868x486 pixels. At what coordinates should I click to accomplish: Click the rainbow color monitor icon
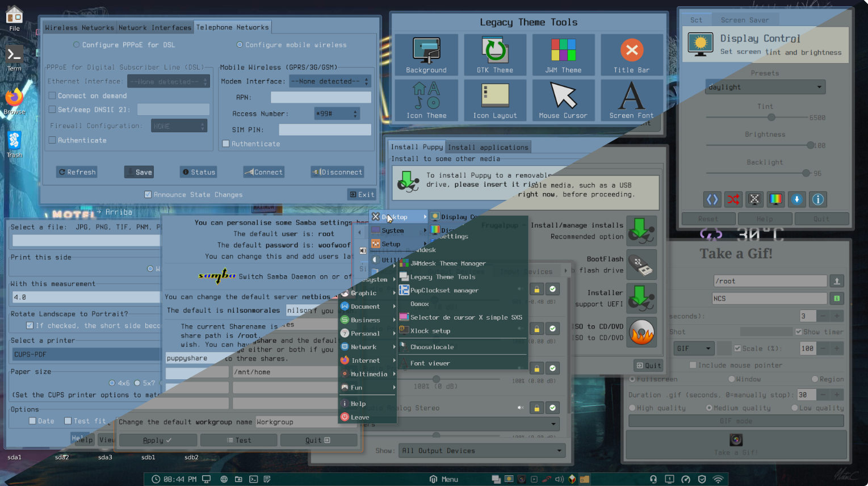775,199
